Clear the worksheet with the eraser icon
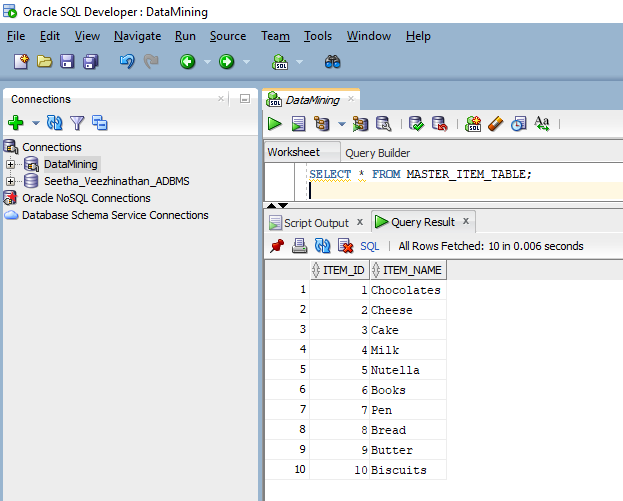The width and height of the screenshot is (623, 501). [496, 124]
